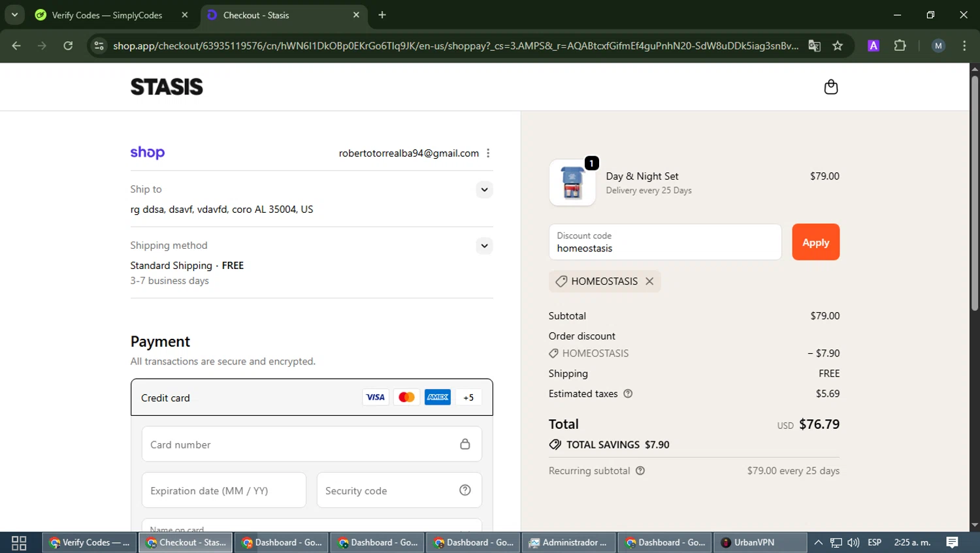Show estimated taxes info icon
Screen dimensions: 980x553
628,394
